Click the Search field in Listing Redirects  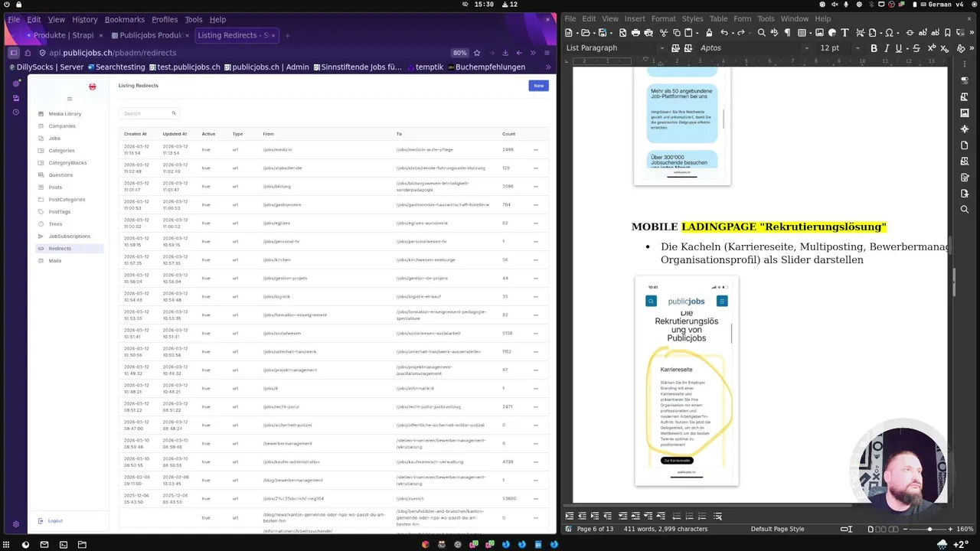[149, 113]
